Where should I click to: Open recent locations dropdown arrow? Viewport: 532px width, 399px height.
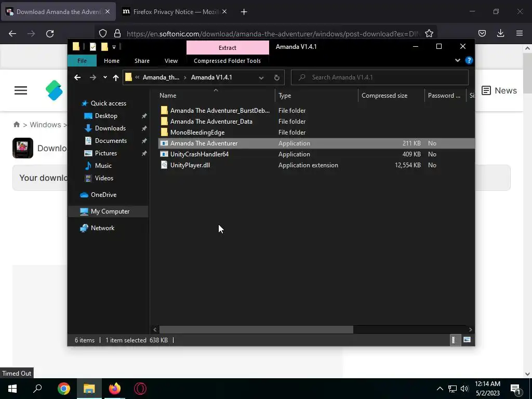coord(105,77)
